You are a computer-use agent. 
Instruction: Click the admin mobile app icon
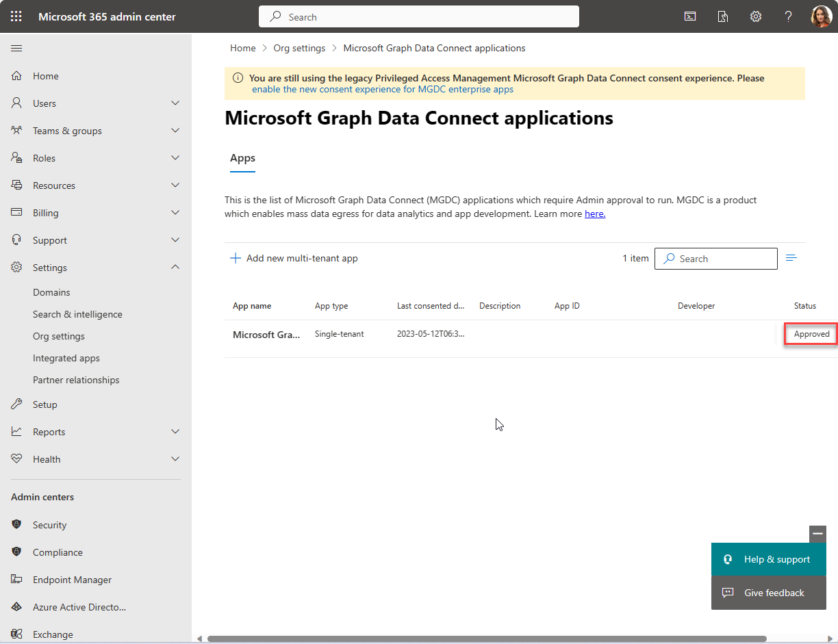[x=722, y=16]
